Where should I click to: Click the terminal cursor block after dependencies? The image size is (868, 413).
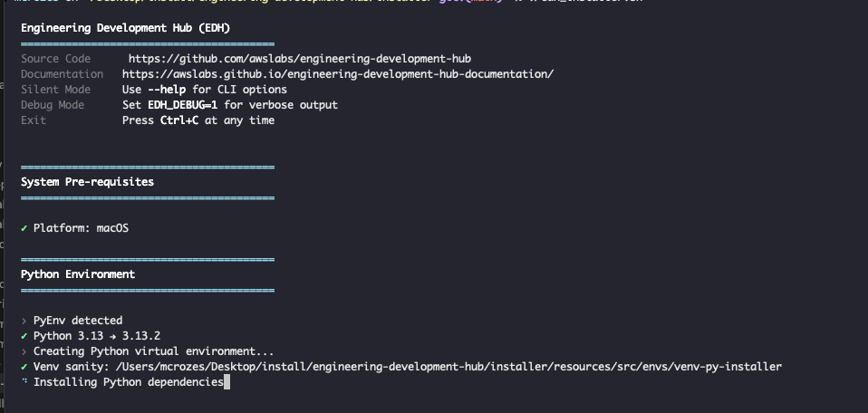[227, 382]
